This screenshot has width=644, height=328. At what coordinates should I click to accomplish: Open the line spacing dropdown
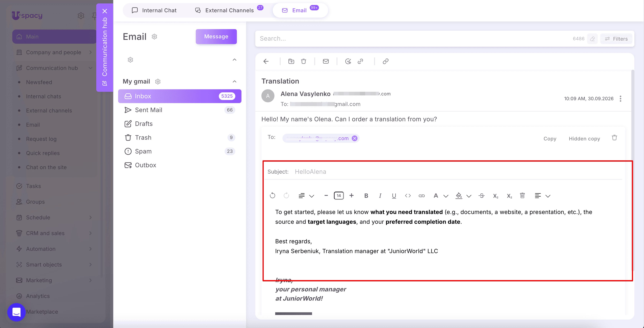click(x=306, y=196)
